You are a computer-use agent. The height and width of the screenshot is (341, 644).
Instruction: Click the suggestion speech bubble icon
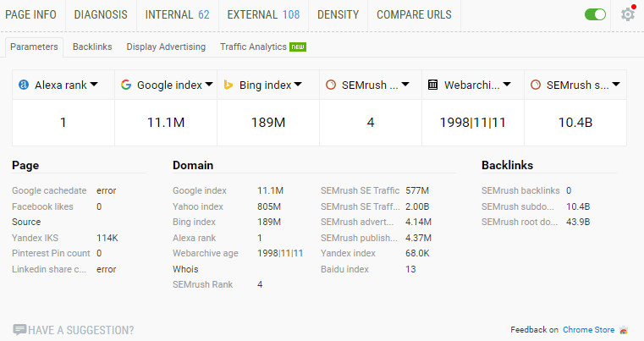pos(19,329)
